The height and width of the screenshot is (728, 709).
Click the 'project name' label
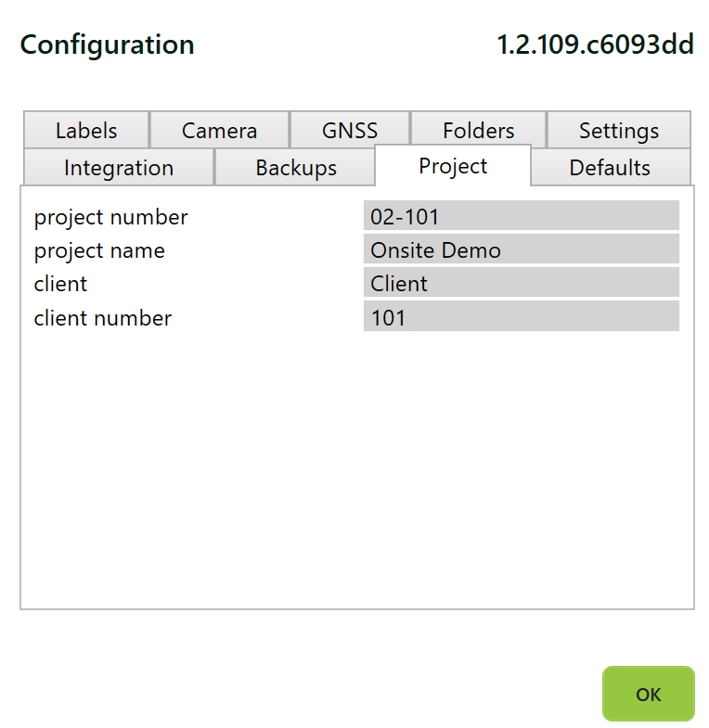[x=99, y=250]
